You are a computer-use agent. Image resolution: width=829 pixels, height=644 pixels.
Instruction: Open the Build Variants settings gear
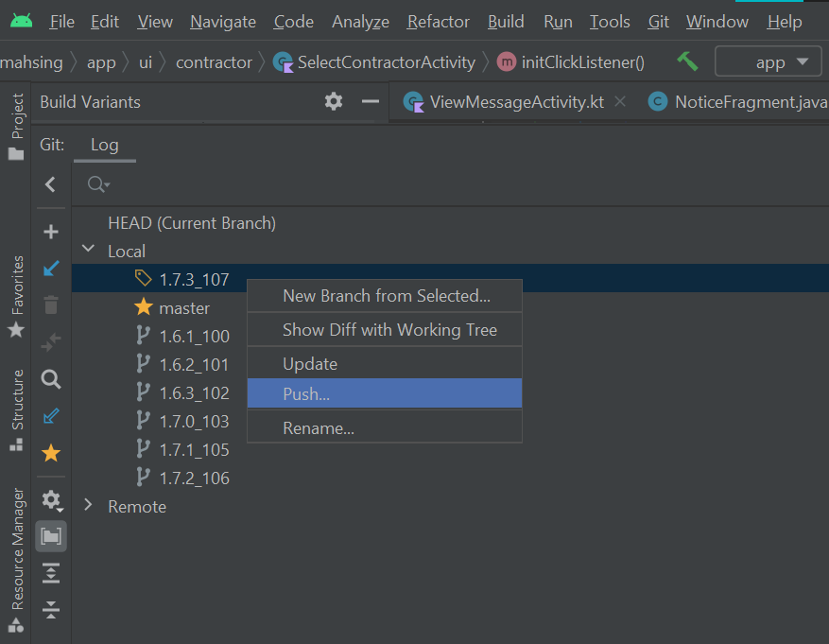pos(333,101)
